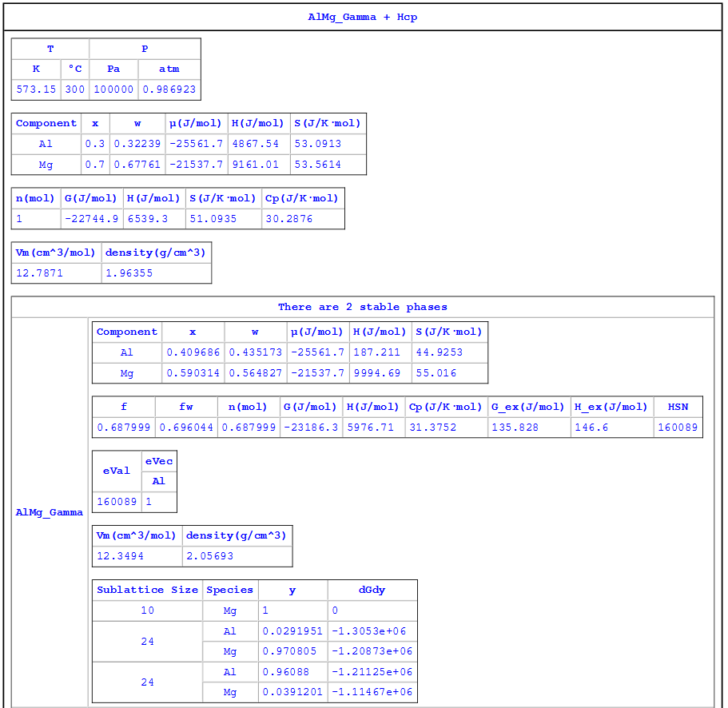The width and height of the screenshot is (728, 708).
Task: Click the eVal column header
Action: (x=117, y=471)
